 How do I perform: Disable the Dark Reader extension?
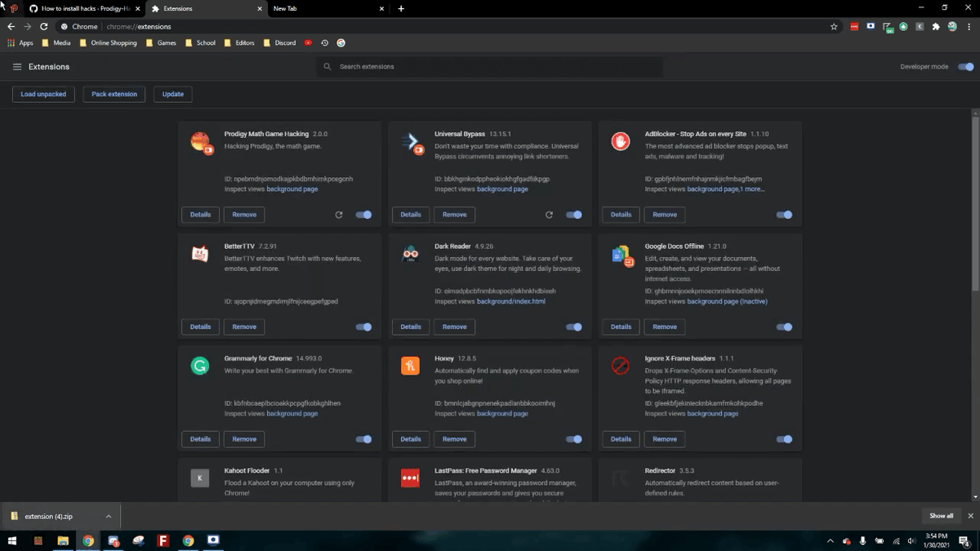[574, 327]
